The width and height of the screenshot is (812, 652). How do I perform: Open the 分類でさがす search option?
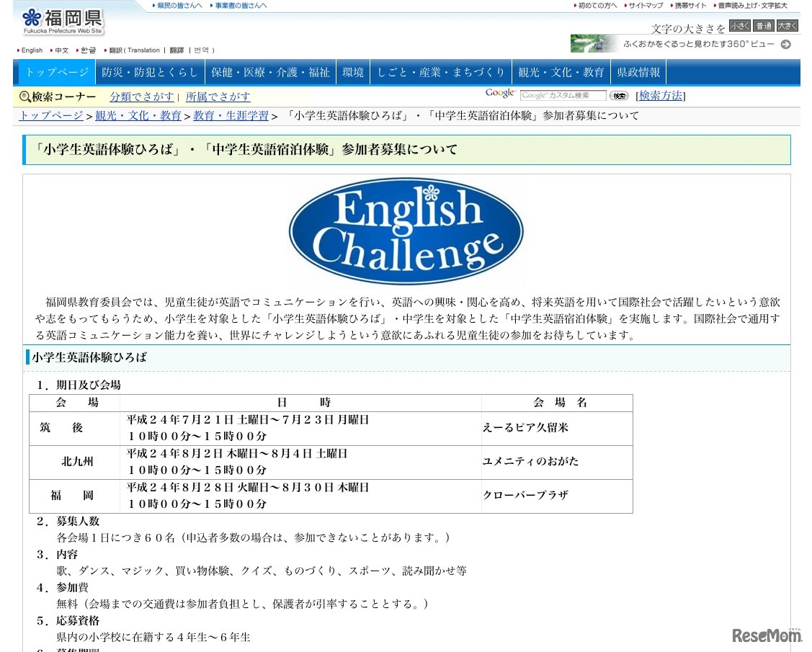coord(141,97)
